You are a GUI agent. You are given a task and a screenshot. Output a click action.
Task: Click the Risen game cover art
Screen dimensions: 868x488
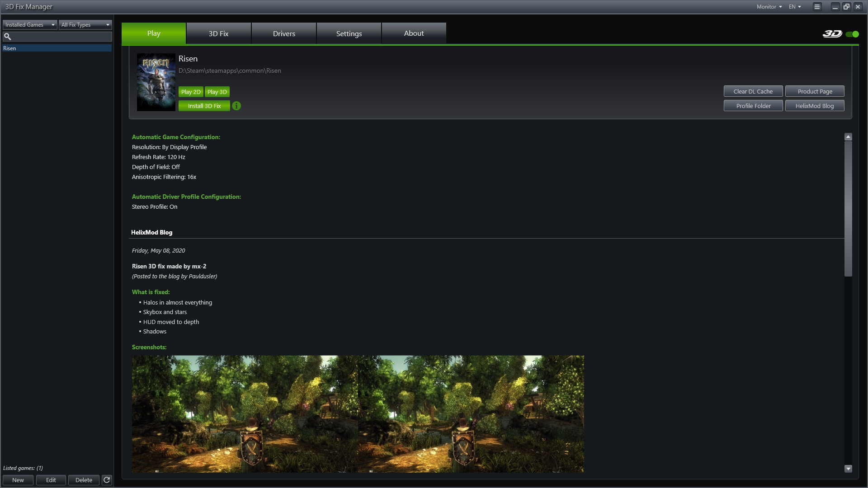[x=156, y=82]
